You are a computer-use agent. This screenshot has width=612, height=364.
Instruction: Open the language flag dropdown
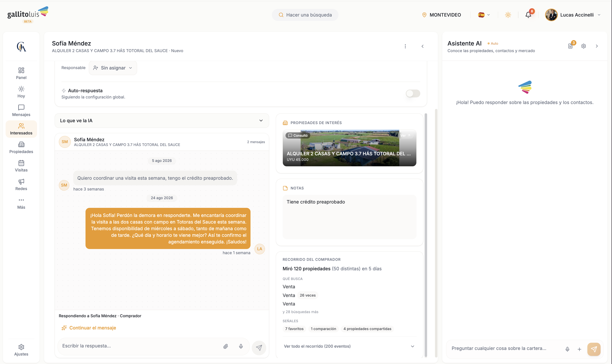coord(484,15)
